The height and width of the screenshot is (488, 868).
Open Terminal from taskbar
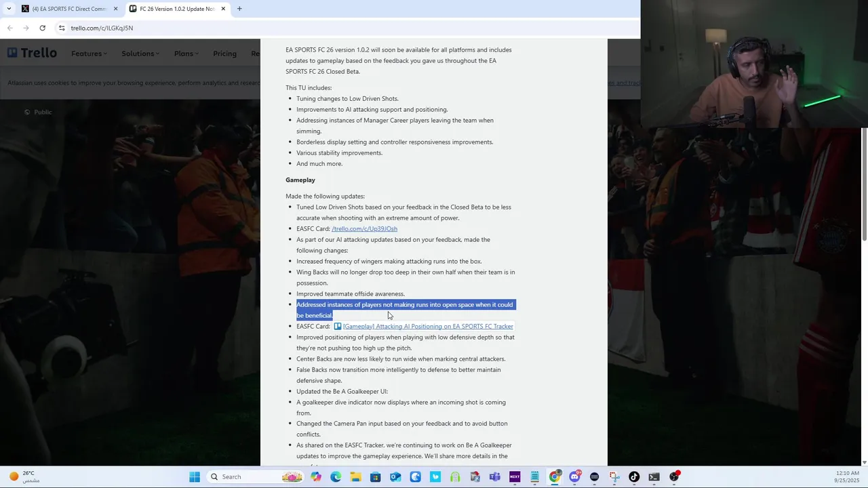click(654, 476)
